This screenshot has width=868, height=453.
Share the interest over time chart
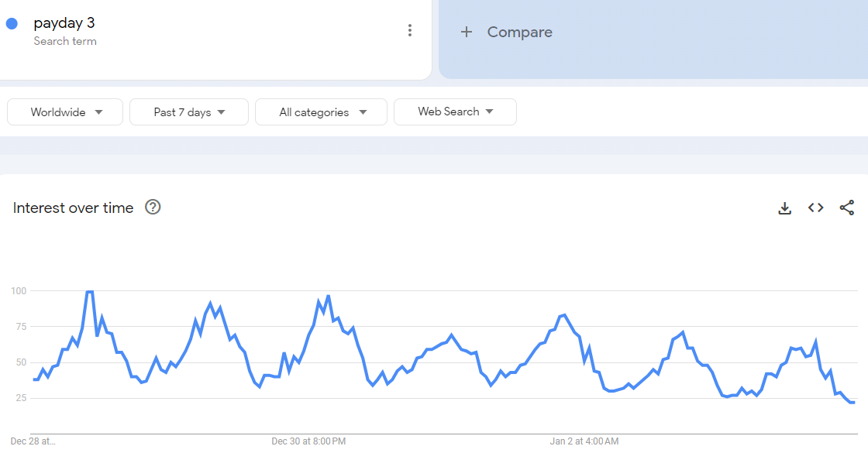point(847,208)
